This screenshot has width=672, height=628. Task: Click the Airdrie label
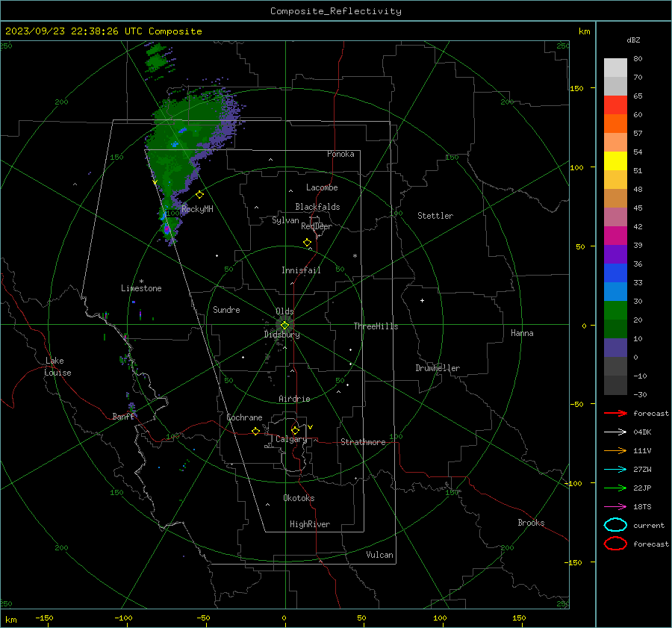(x=294, y=399)
